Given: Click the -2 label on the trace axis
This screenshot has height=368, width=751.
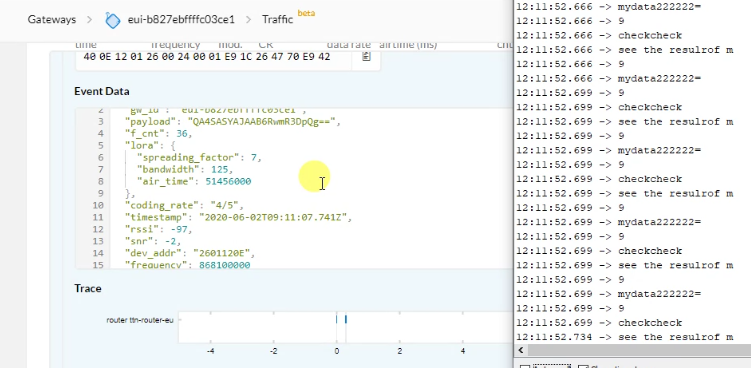Looking at the screenshot, I should click(x=273, y=351).
